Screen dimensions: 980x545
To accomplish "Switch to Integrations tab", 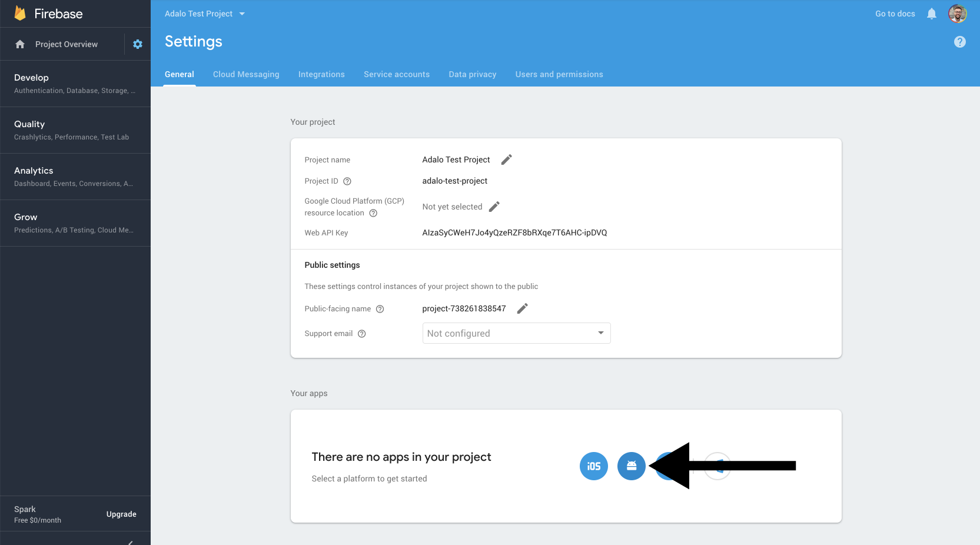I will tap(321, 74).
